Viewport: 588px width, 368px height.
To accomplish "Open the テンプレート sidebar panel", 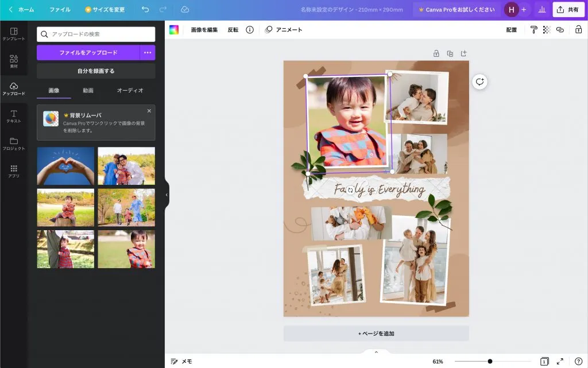I will pyautogui.click(x=14, y=34).
